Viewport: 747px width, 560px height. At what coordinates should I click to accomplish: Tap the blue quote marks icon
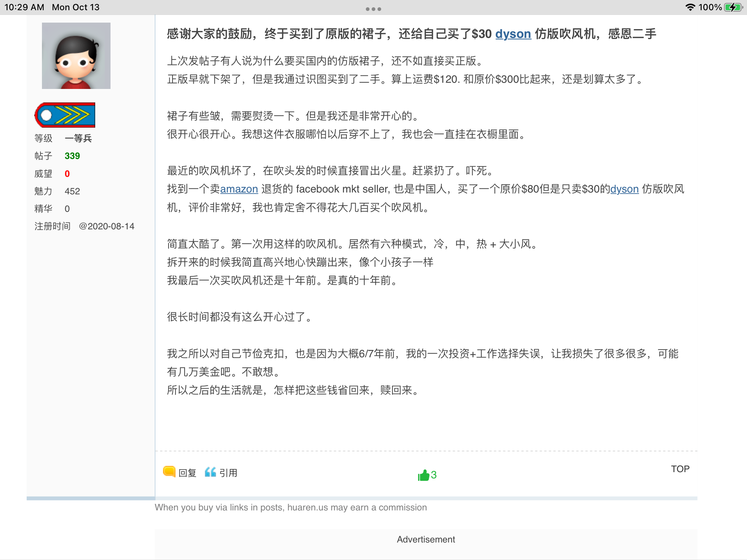(x=210, y=472)
